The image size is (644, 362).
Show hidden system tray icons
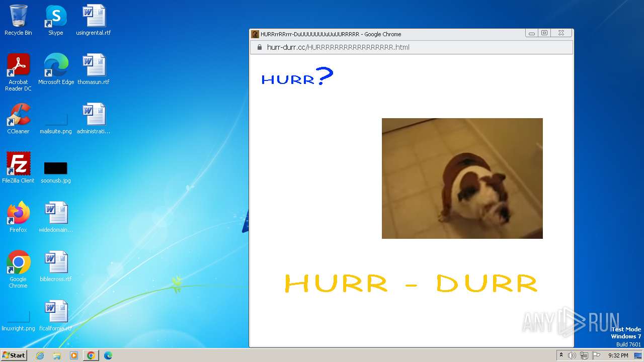coord(561,355)
